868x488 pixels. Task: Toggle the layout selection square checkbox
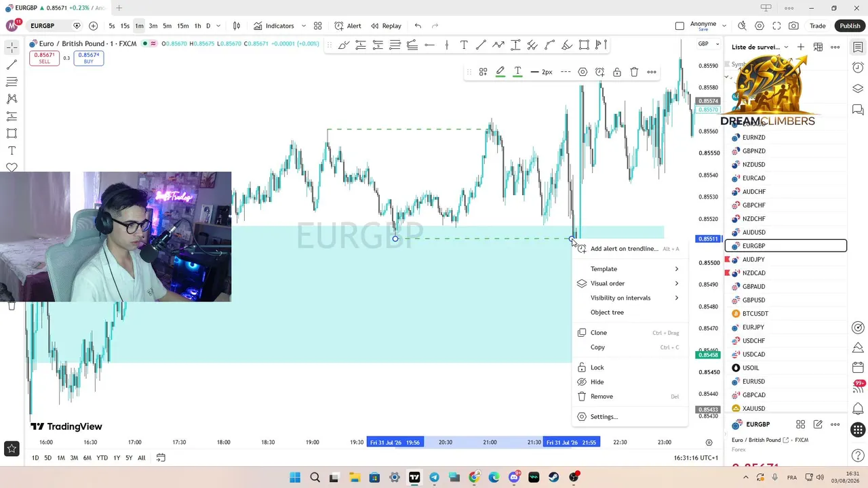pyautogui.click(x=679, y=26)
